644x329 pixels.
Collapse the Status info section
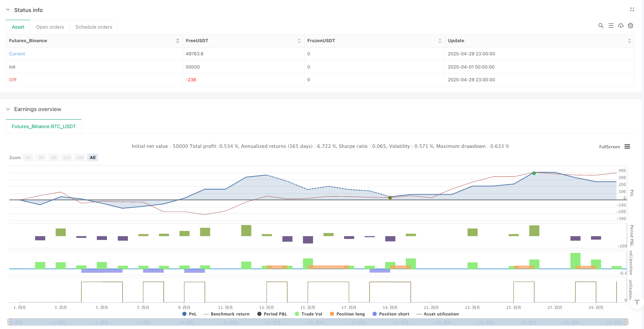coord(8,10)
